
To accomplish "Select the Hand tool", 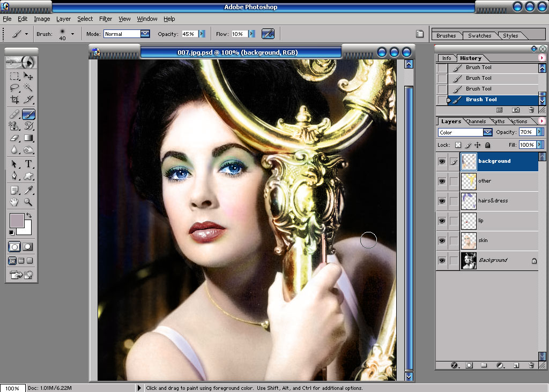I will (x=14, y=202).
